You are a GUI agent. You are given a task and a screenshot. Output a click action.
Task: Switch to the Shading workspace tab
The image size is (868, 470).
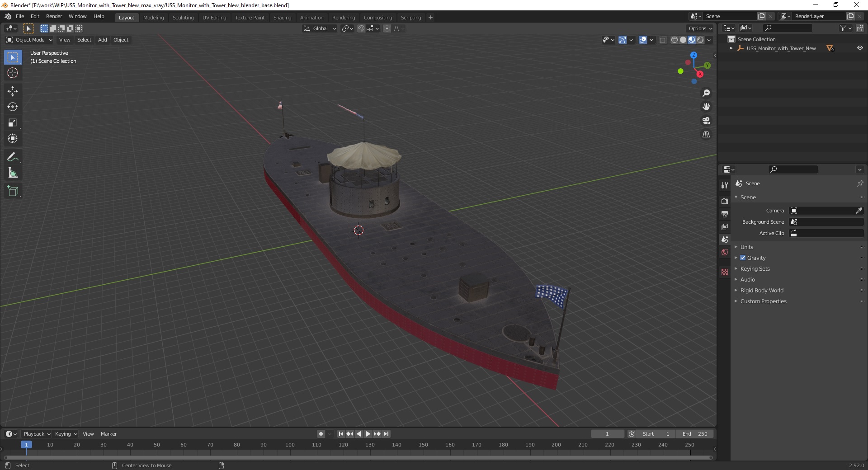click(x=282, y=18)
